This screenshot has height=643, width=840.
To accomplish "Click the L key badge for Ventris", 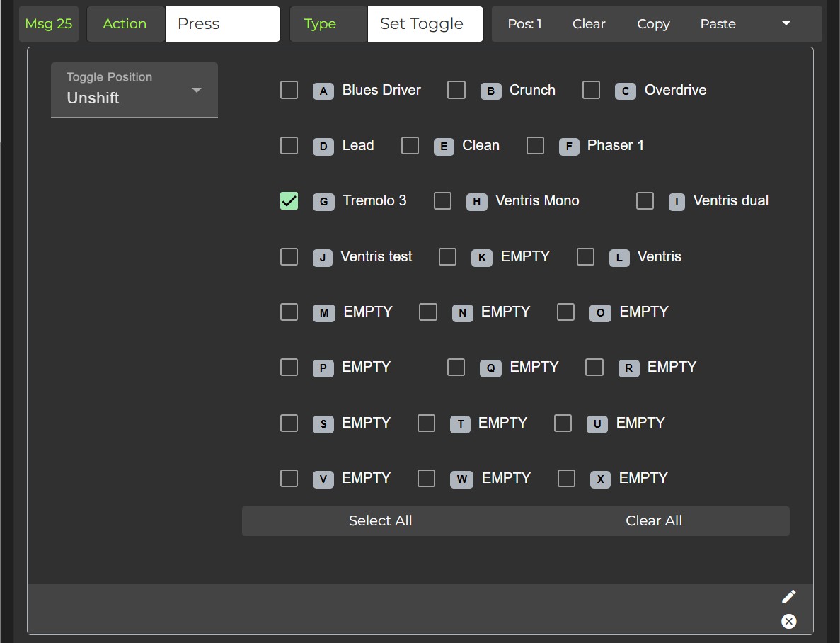I will click(x=619, y=258).
